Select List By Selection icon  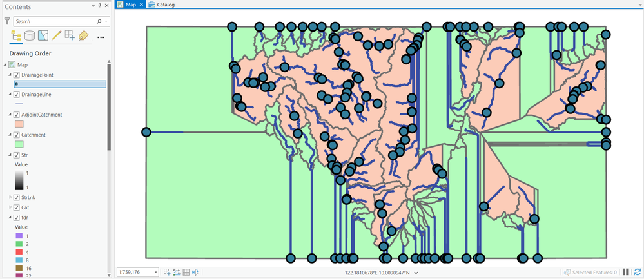pyautogui.click(x=43, y=35)
